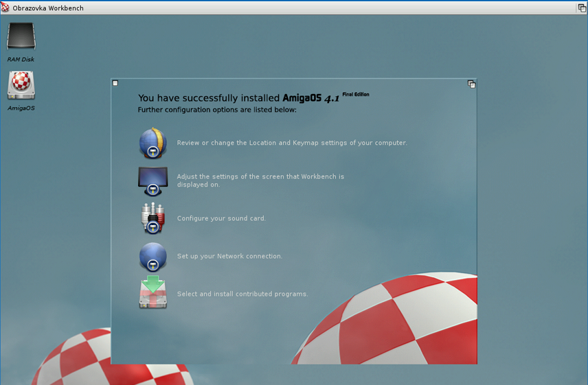Click the 'RAM Disk' label
This screenshot has width=588, height=385.
tap(21, 59)
